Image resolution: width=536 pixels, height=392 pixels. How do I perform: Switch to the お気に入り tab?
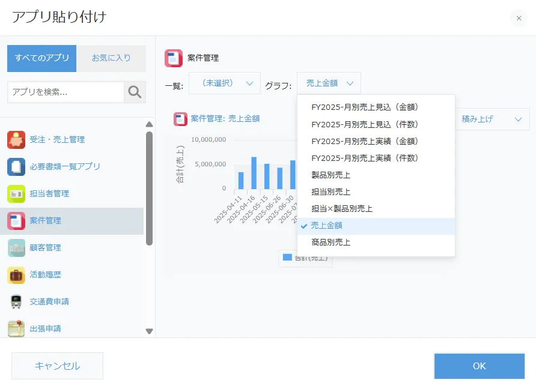[x=111, y=58]
